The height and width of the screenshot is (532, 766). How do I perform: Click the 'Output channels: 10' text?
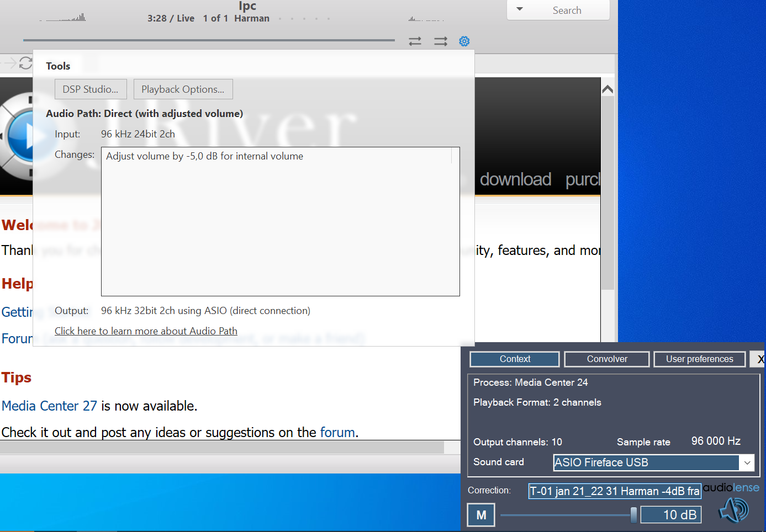517,442
